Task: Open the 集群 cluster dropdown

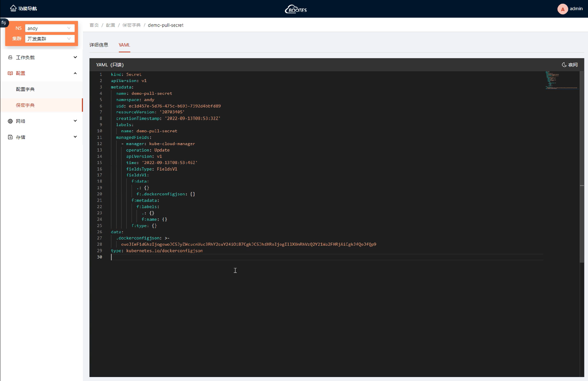Action: coord(50,39)
